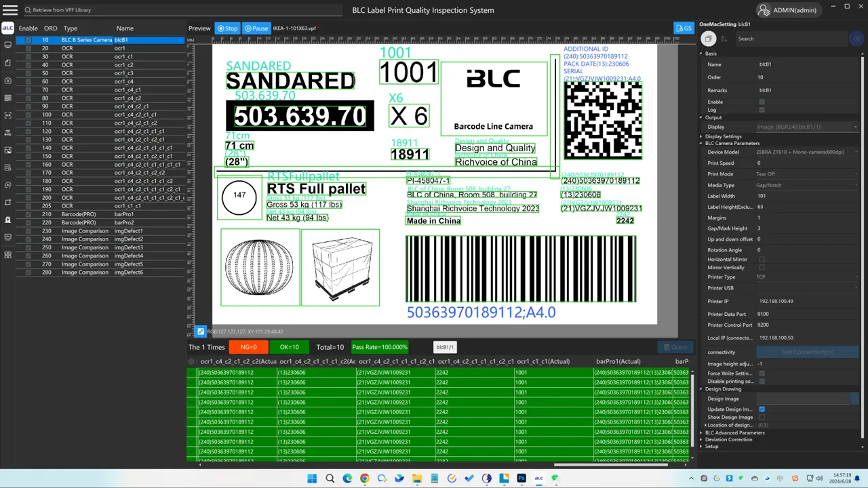The height and width of the screenshot is (488, 868).
Task: Select the blcB1/1 result tab
Action: click(x=445, y=347)
